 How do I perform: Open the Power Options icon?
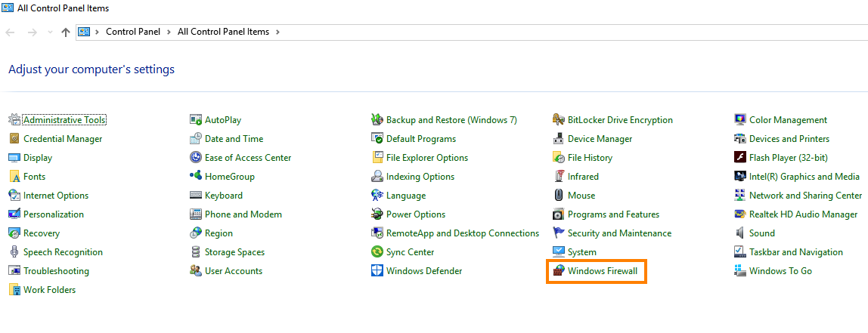(x=377, y=214)
